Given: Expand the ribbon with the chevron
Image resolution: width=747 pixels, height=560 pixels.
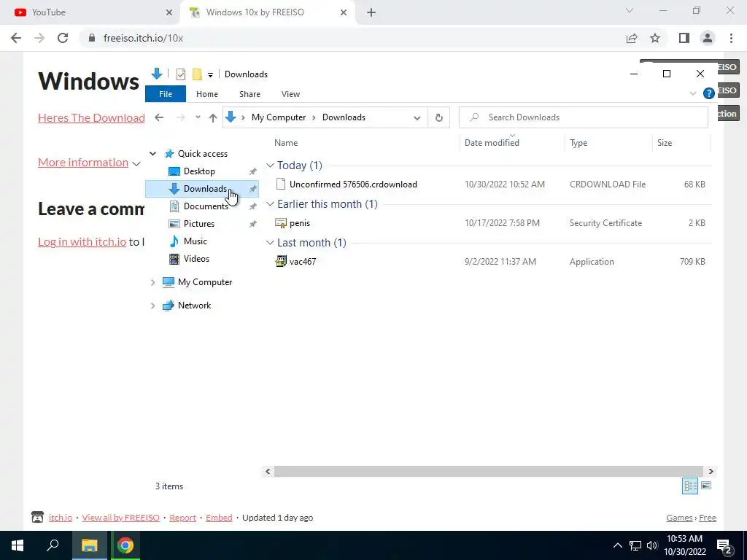Looking at the screenshot, I should click(693, 93).
